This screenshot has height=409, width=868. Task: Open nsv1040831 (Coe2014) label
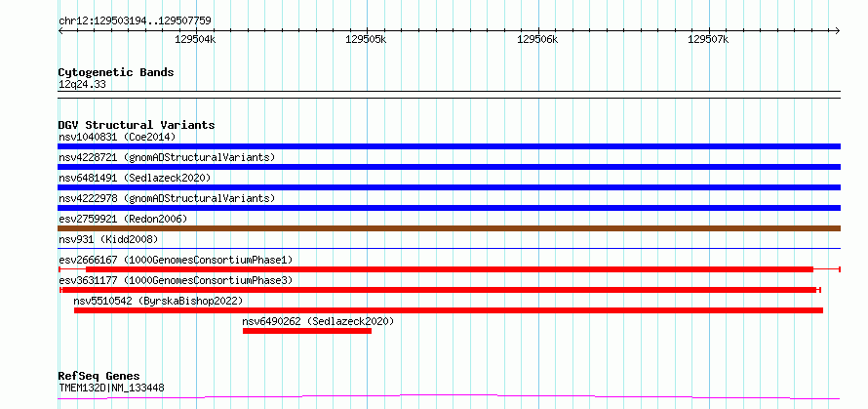[117, 137]
